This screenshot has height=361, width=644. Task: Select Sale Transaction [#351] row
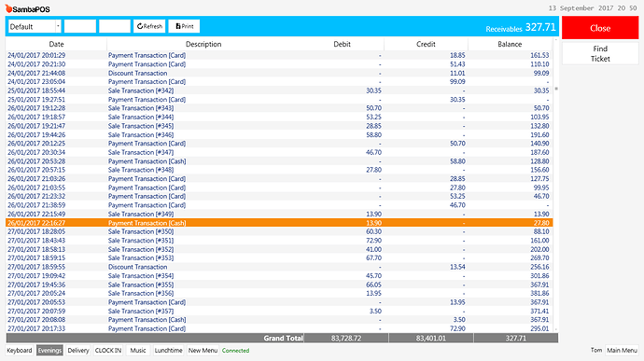click(279, 241)
